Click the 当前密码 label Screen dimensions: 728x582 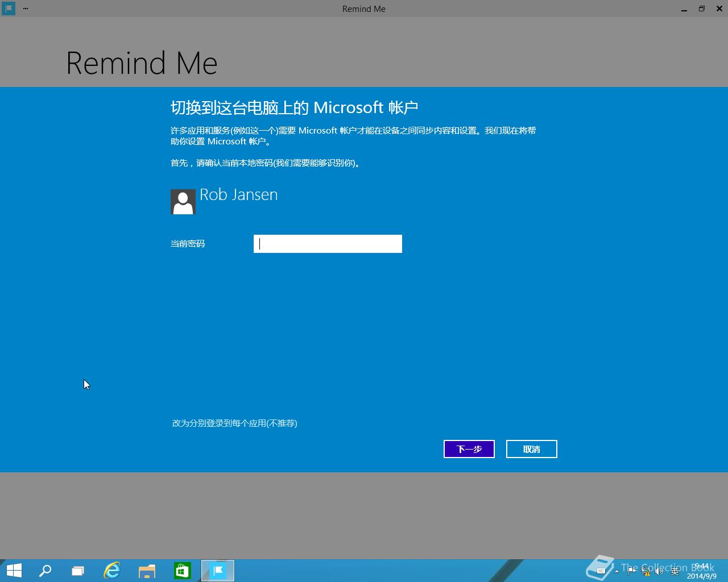188,244
